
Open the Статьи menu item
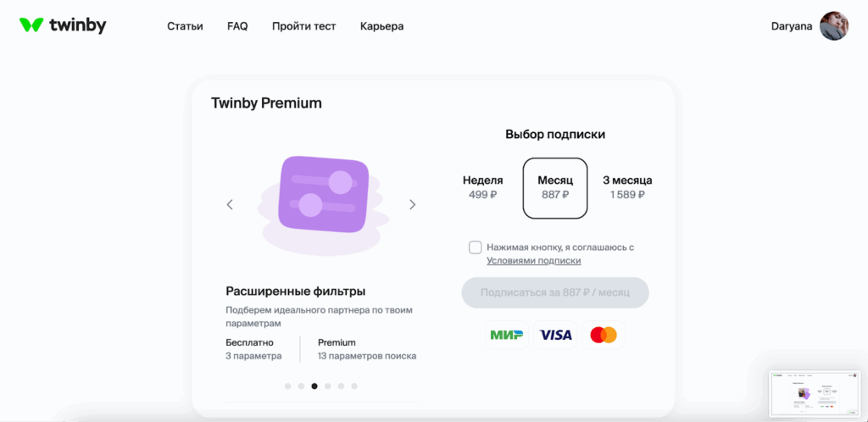point(185,26)
